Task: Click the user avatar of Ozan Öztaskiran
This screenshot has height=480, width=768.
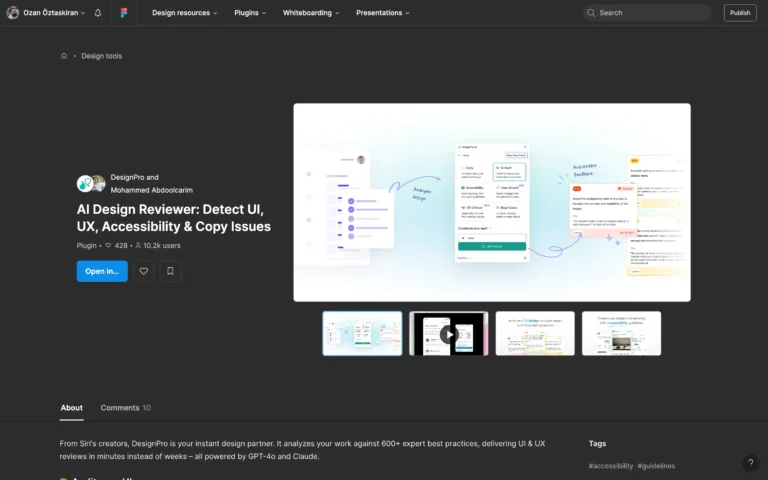Action: [13, 13]
